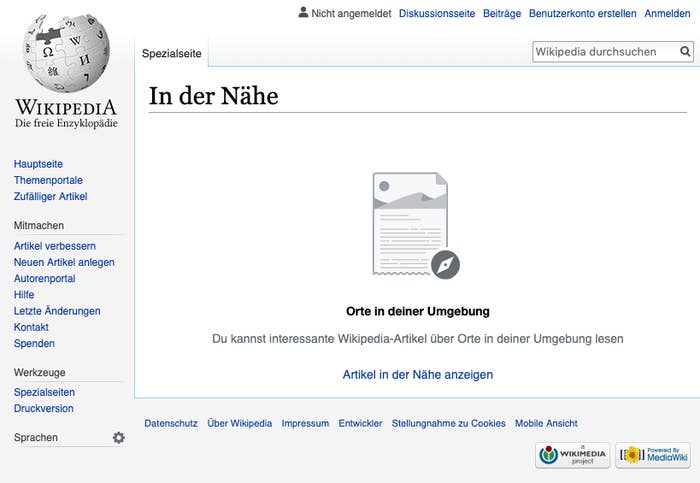Open language settings gear icon

[119, 437]
